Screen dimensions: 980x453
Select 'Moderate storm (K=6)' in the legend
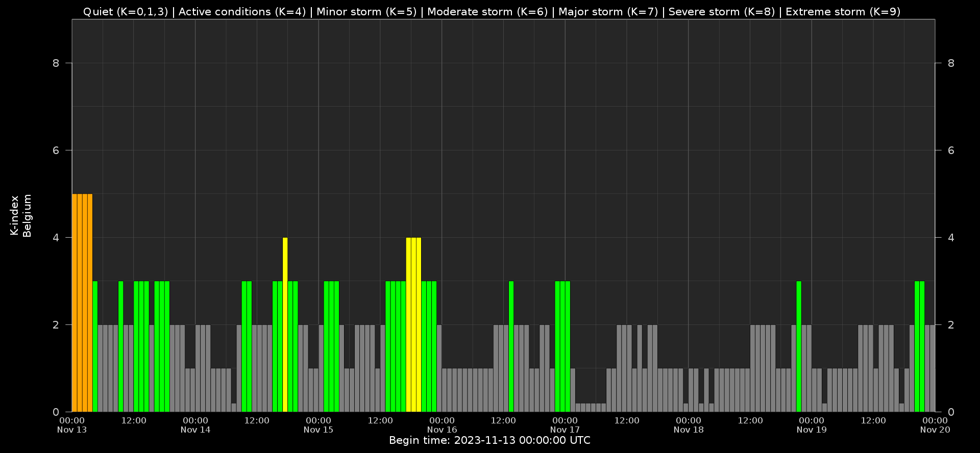487,12
